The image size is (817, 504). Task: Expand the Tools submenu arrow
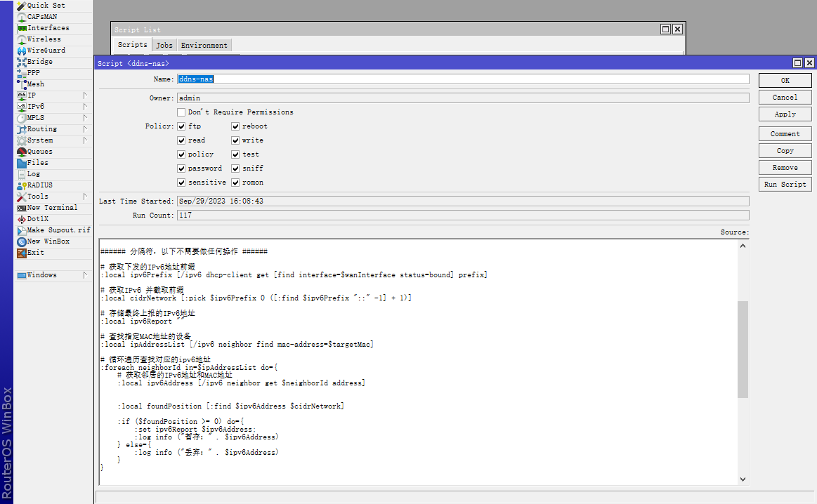(85, 197)
